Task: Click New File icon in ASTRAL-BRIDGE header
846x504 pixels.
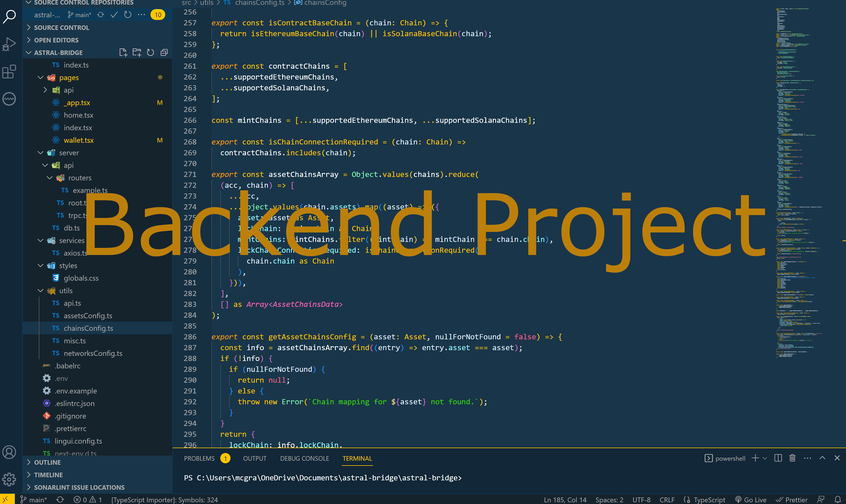Action: (123, 53)
